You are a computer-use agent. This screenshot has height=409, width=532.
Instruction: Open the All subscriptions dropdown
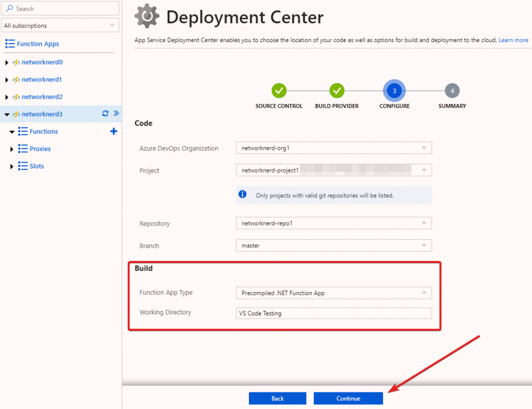[x=60, y=25]
